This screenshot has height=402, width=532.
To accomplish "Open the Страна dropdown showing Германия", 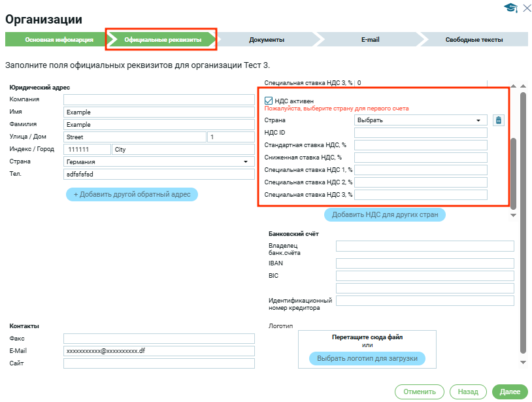I will pyautogui.click(x=159, y=161).
